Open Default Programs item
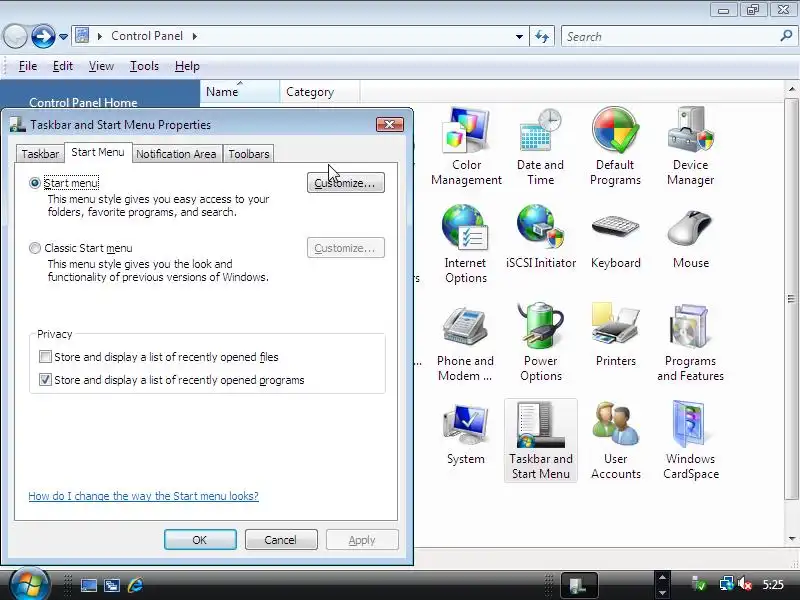 tap(615, 146)
